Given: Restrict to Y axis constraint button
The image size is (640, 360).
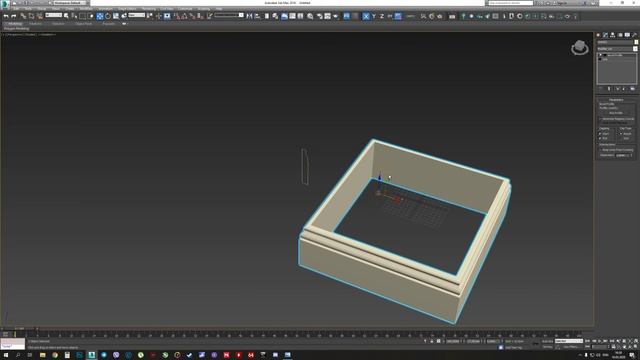Looking at the screenshot, I should [374, 16].
